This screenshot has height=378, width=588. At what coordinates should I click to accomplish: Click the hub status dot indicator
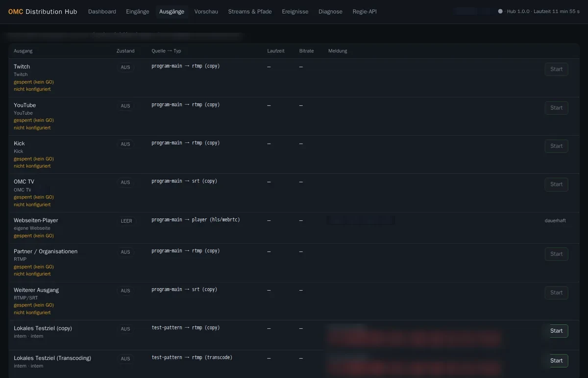click(x=500, y=11)
